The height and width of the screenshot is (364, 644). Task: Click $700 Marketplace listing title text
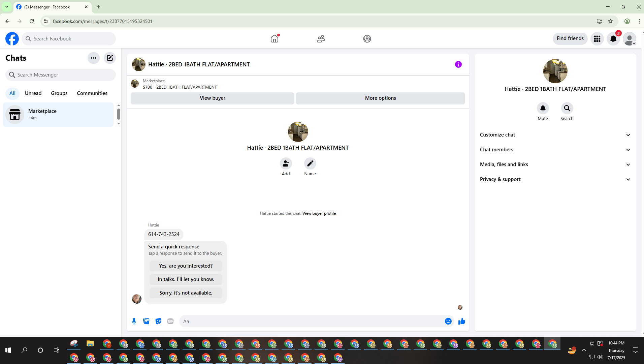[180, 87]
